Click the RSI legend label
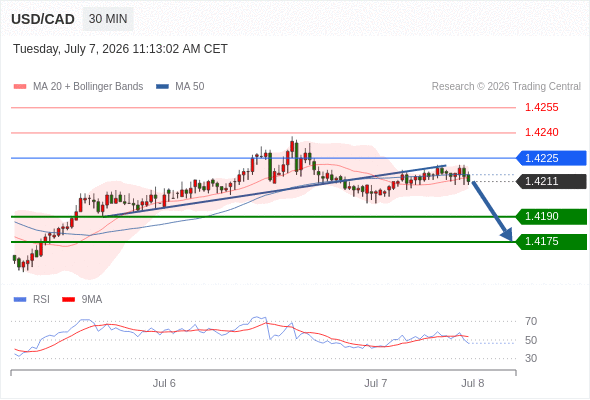590x400 pixels. (x=41, y=300)
